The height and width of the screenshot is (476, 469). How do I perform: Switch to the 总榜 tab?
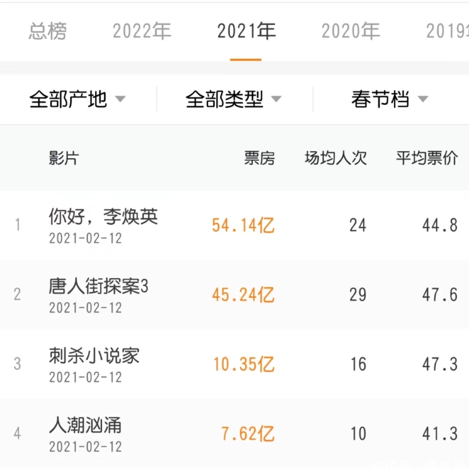[47, 32]
